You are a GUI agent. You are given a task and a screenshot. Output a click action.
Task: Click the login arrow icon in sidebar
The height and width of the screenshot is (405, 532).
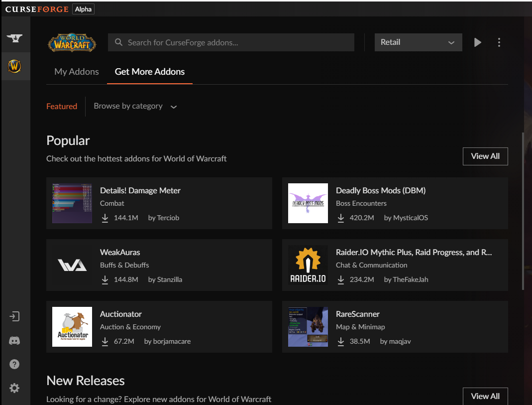pos(14,316)
